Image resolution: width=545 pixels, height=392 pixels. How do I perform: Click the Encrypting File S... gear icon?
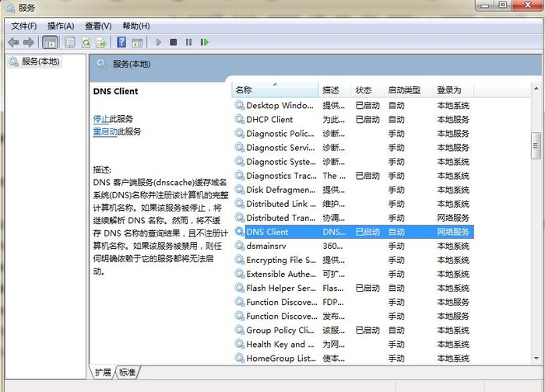(239, 259)
